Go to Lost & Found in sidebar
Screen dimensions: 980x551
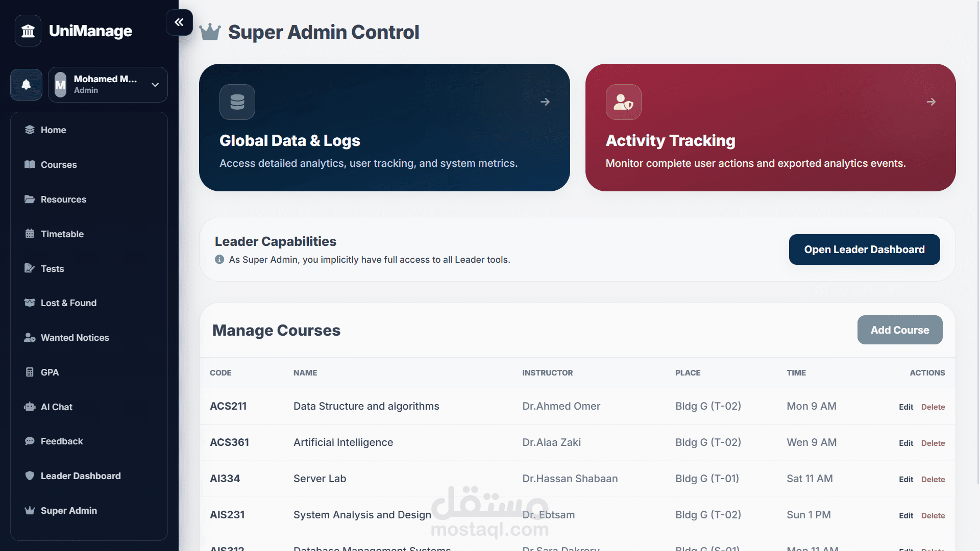click(x=68, y=303)
